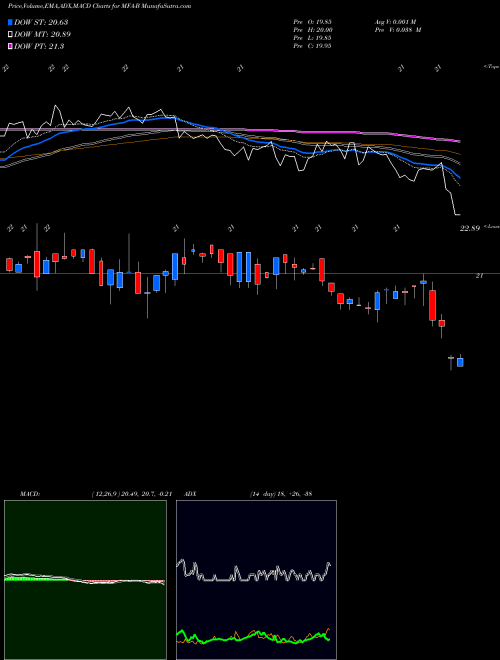
Task: Click the 'Pre C: 19.95' value
Action: point(312,46)
